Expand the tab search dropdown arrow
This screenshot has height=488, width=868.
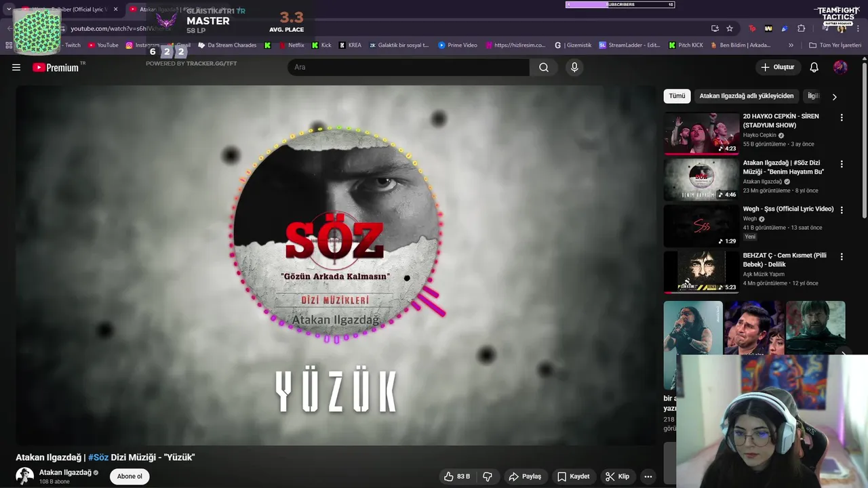click(x=9, y=9)
